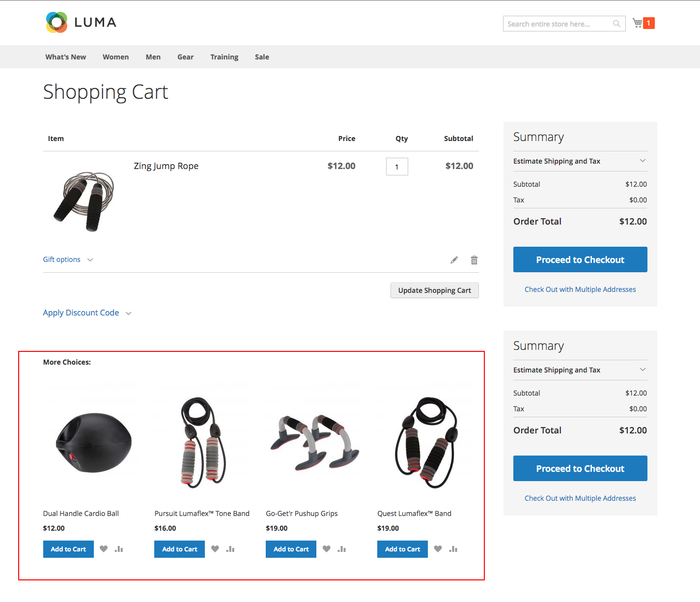Open the mini cart icon
This screenshot has width=700, height=602.
click(x=636, y=23)
